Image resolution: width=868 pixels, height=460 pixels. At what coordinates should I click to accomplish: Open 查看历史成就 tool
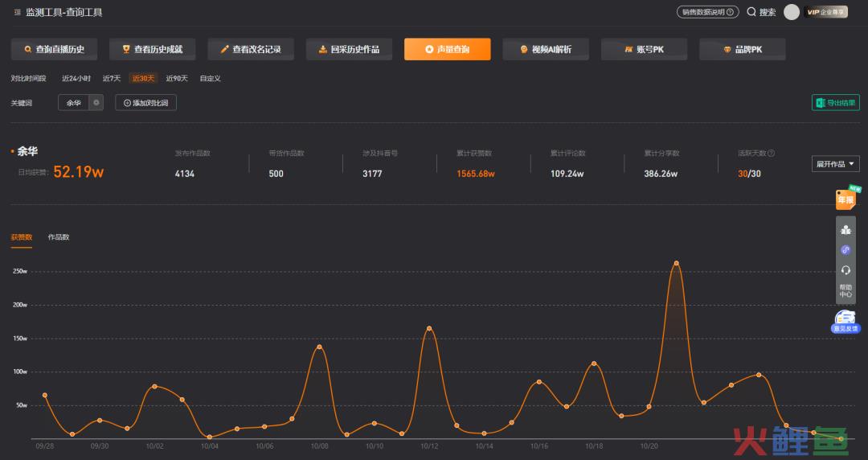(152, 49)
